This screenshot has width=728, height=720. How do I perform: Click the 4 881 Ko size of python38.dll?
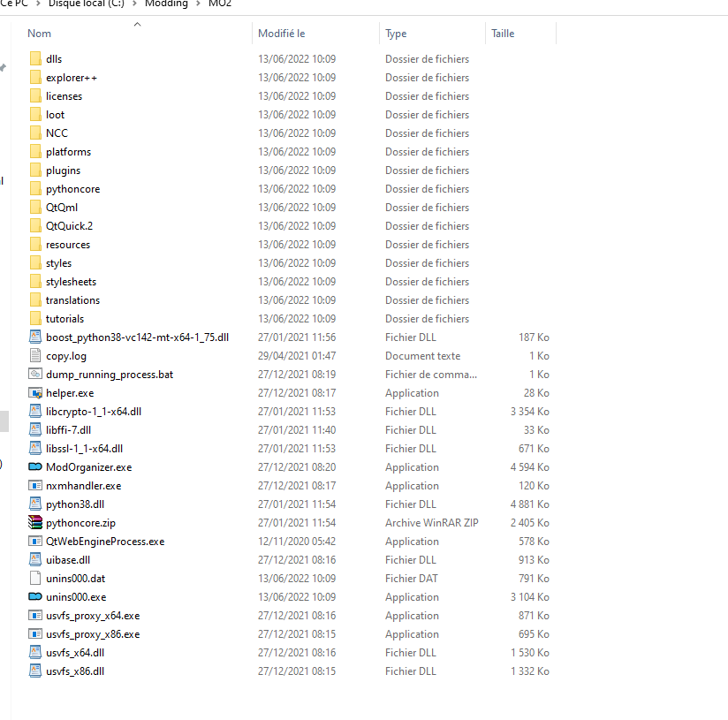tap(530, 504)
